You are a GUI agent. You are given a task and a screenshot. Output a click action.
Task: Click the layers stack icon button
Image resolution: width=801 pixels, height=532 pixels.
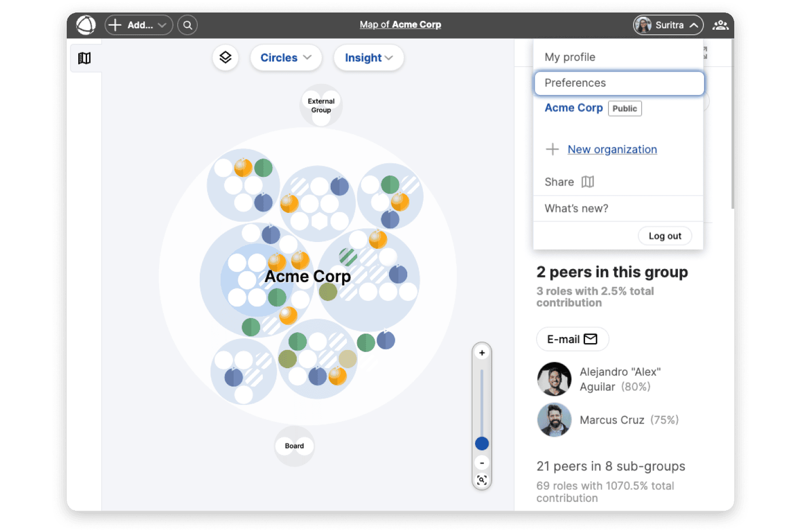(225, 57)
